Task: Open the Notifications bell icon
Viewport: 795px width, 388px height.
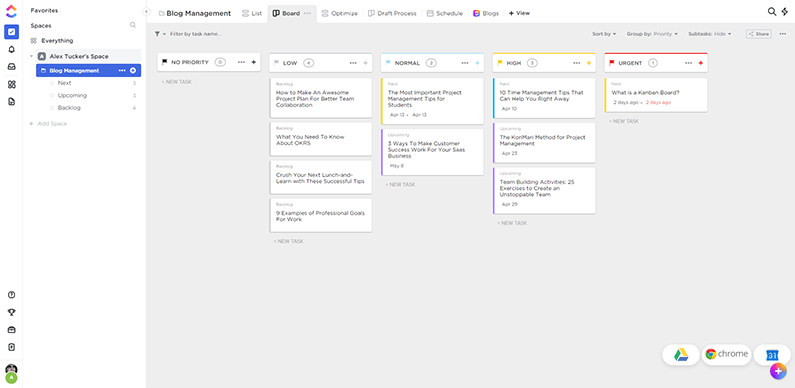Action: pyautogui.click(x=11, y=49)
